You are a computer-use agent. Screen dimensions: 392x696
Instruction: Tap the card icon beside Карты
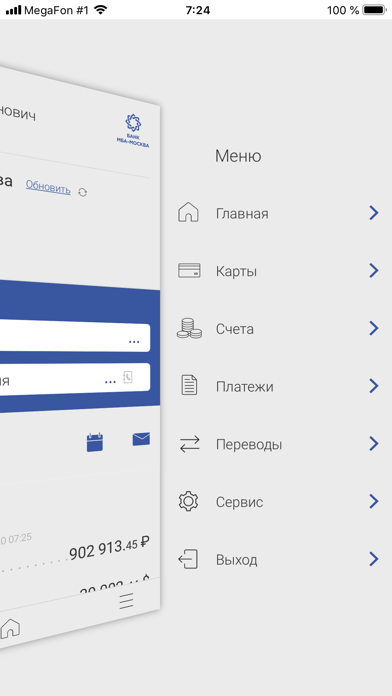[x=189, y=270]
